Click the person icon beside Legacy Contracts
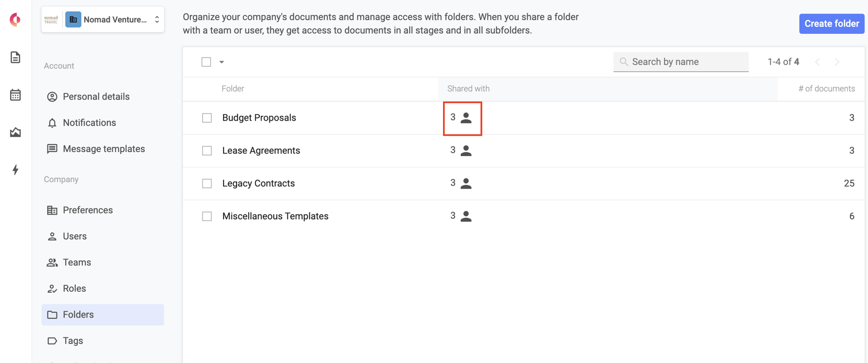868x363 pixels. coord(466,183)
